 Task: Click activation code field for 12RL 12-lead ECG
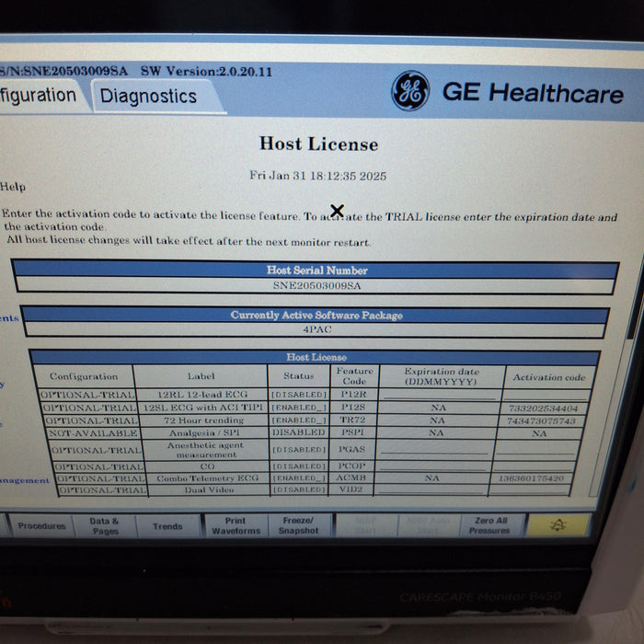[546, 395]
